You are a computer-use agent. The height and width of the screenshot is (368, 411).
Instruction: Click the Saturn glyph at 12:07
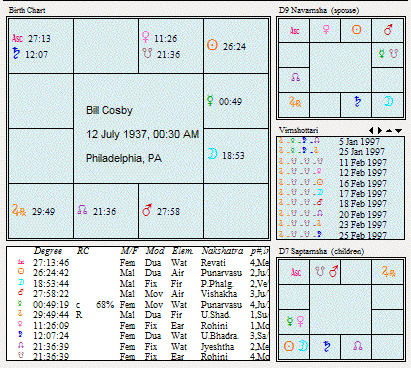tap(16, 53)
